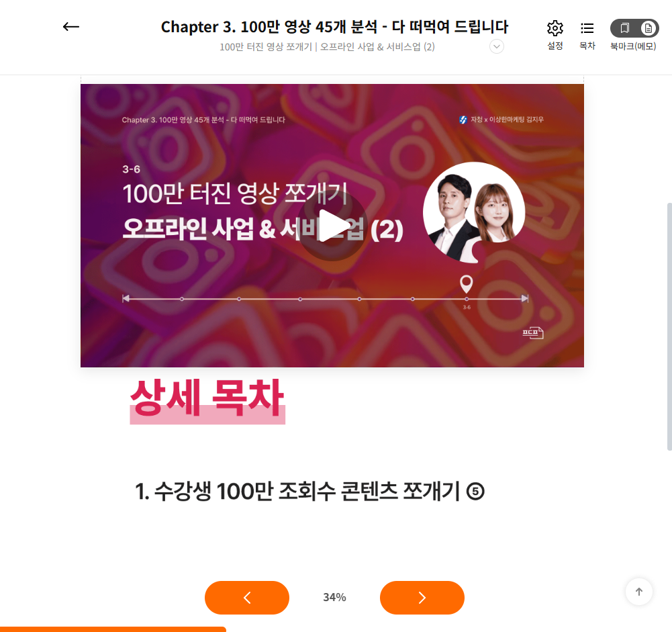
Task: Go to the next page with the orange button
Action: coord(422,597)
